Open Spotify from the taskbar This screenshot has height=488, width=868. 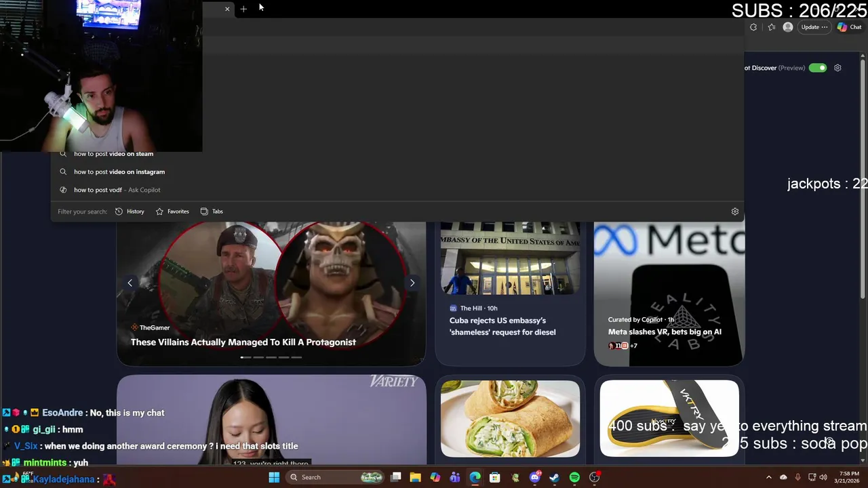(574, 477)
